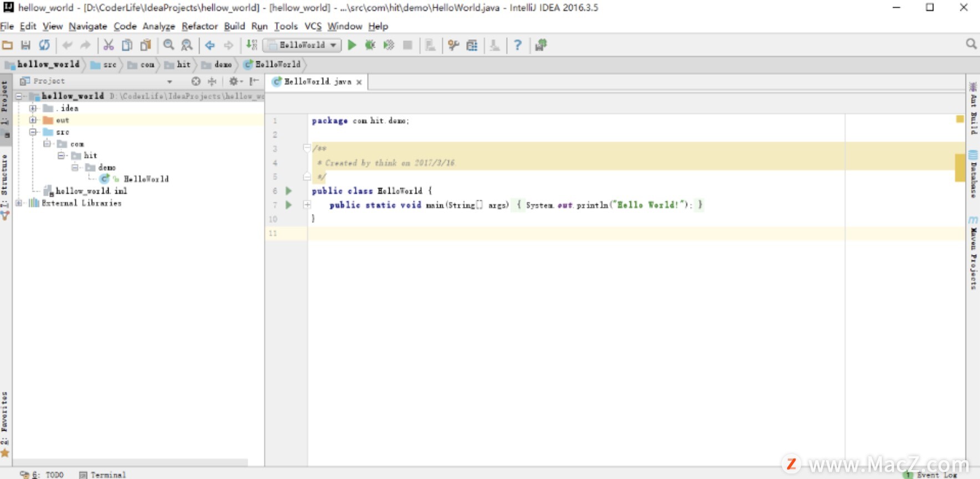Viewport: 980px width, 479px height.
Task: Collapse the hellow_world root tree node
Action: pyautogui.click(x=19, y=96)
